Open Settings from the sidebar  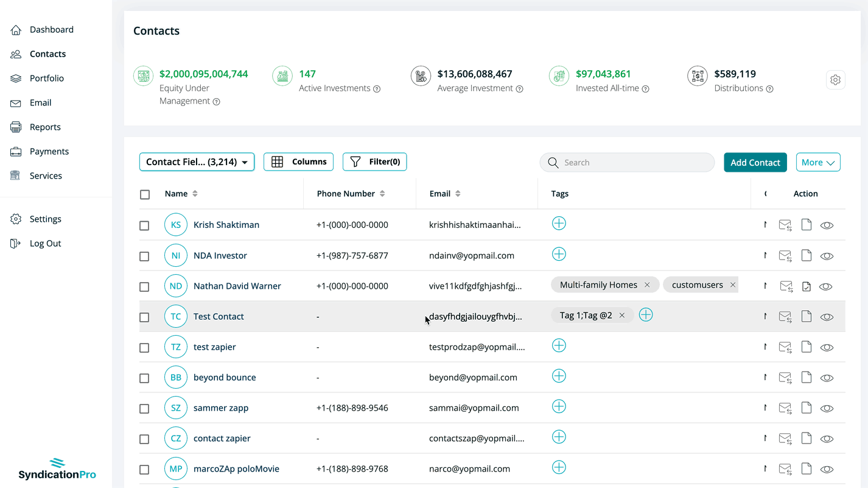[46, 219]
